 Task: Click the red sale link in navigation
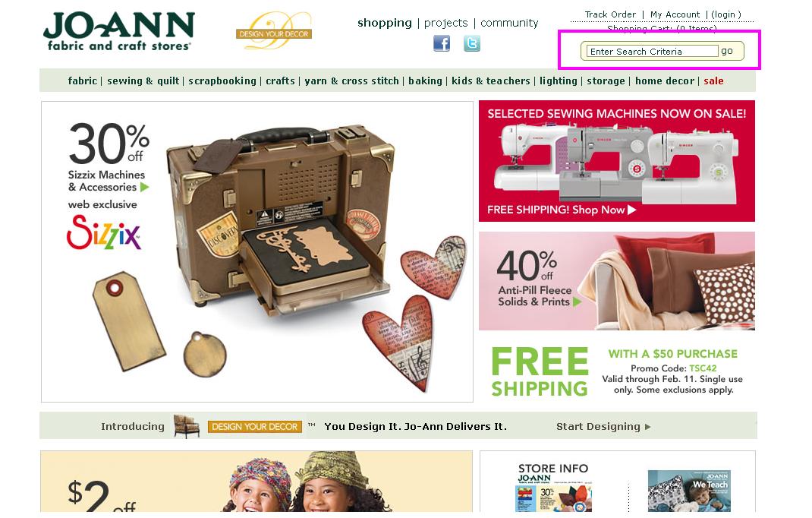pos(713,81)
